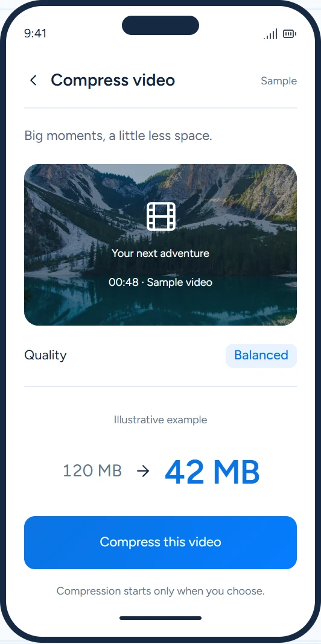Open the mountain lake video thumbnail

(x=160, y=245)
